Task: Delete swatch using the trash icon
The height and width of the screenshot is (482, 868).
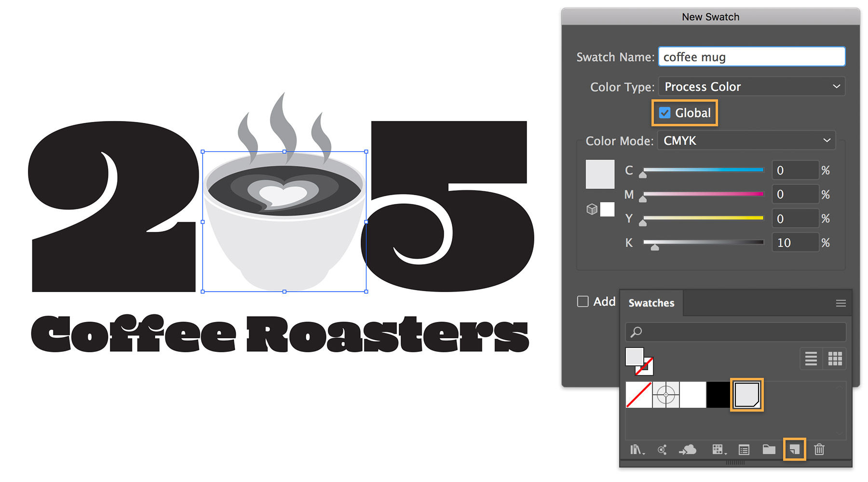Action: click(820, 450)
